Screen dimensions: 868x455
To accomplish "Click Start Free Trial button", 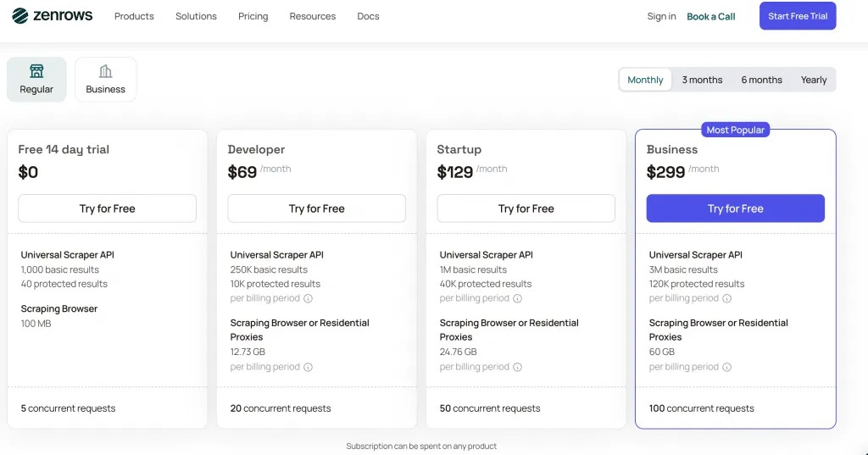I will [x=798, y=16].
